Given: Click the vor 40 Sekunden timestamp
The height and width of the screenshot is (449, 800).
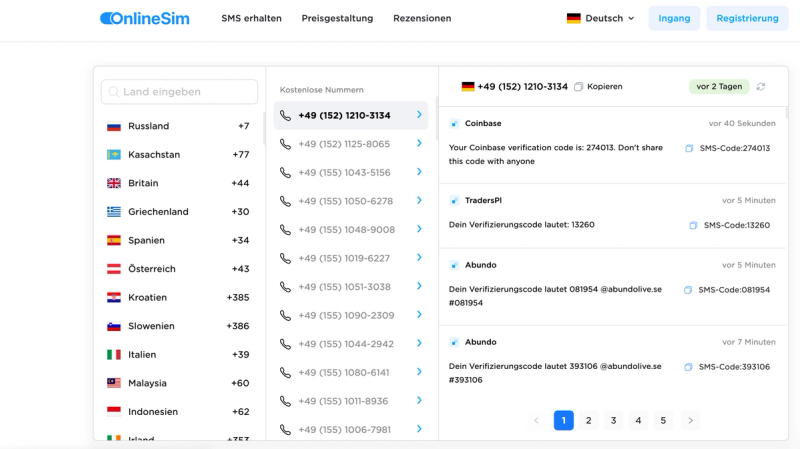Looking at the screenshot, I should pos(742,123).
